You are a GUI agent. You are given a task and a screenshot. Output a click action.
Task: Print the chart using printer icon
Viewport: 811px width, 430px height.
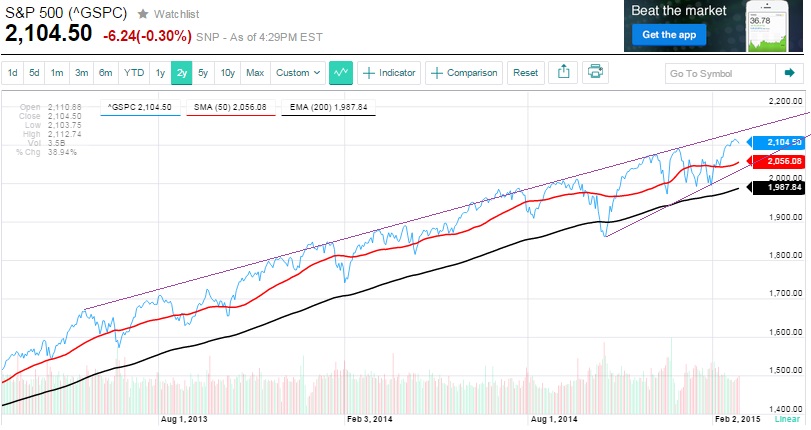[595, 73]
